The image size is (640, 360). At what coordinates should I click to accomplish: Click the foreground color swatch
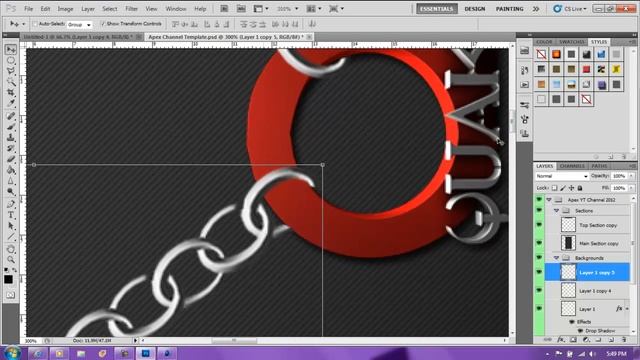(x=8, y=280)
